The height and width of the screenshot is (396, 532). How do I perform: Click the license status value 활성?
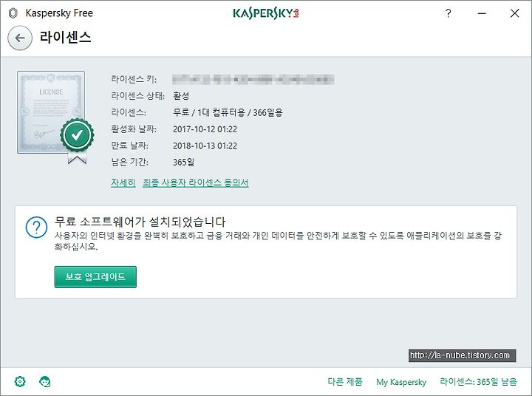[181, 96]
